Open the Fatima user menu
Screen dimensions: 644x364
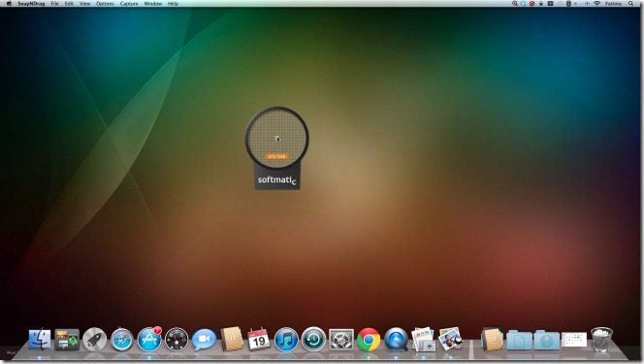[x=613, y=3]
